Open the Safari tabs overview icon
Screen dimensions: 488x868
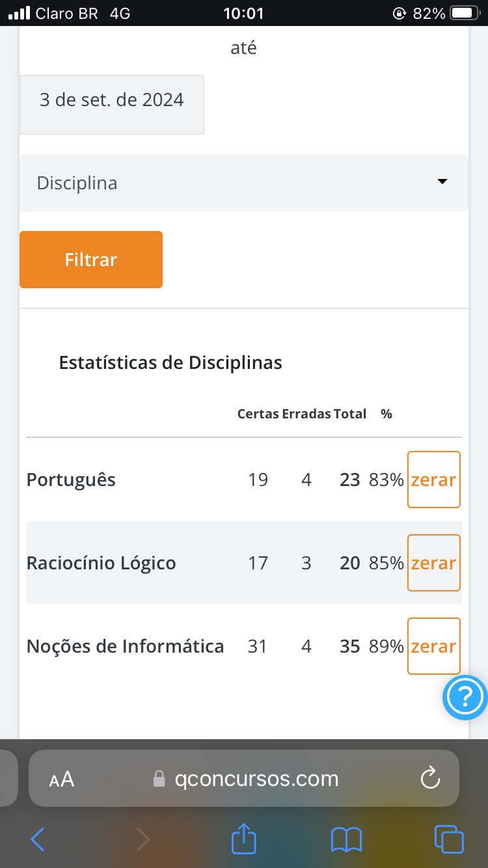coord(448,839)
